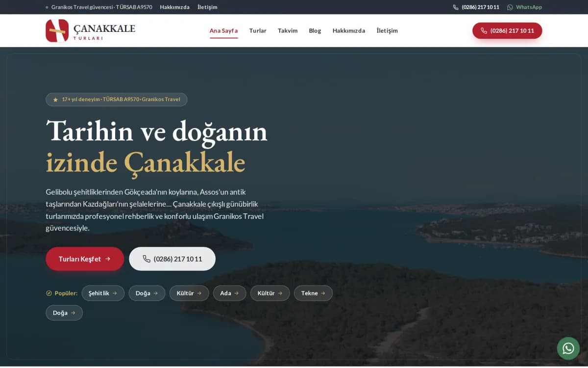Click the compass icon beside Popüler

49,293
